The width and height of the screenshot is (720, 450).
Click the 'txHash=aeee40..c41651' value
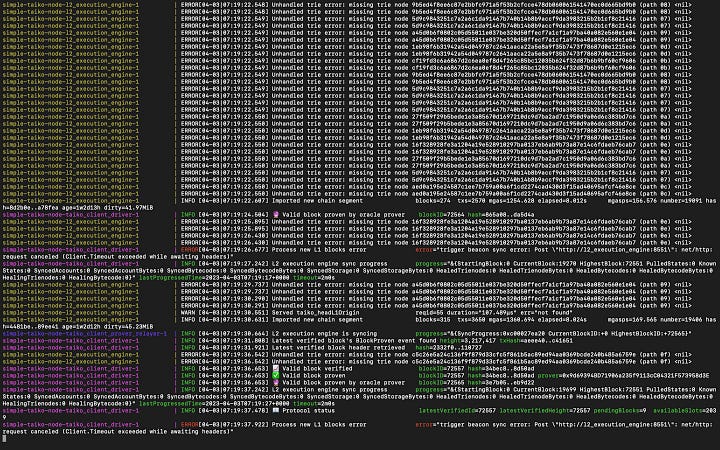point(536,341)
